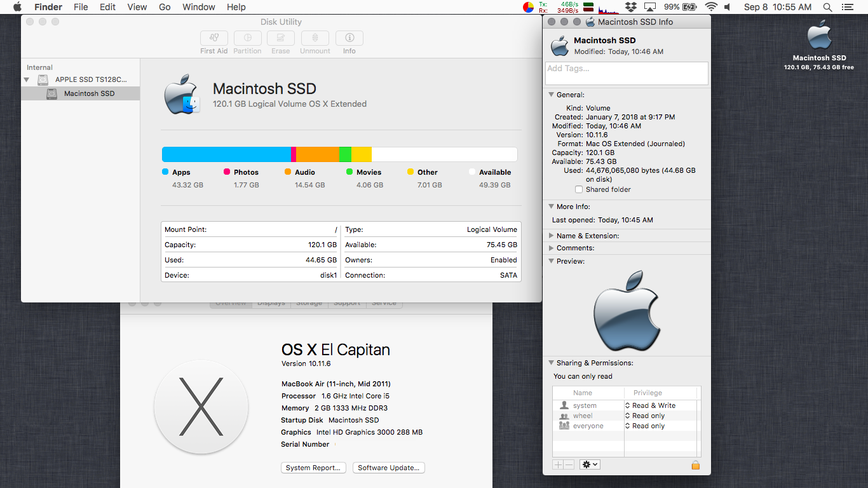Change wheel privilege Read only dropdown

(x=645, y=416)
